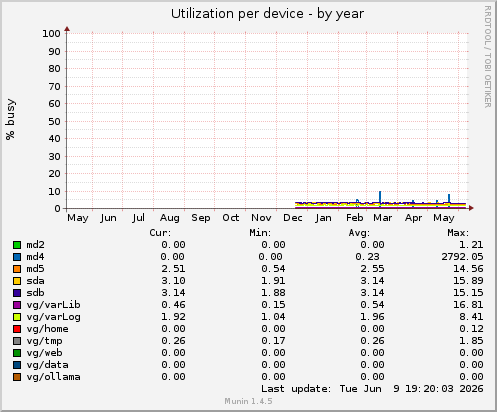Click the vg/tmp gray swatch

(17, 341)
